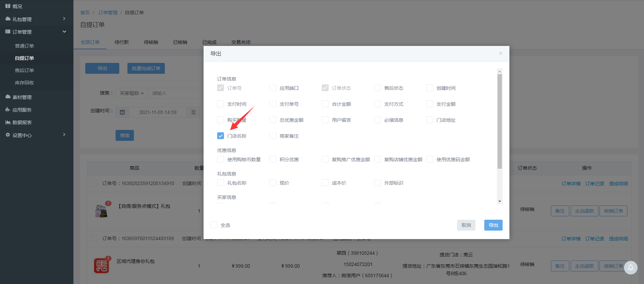Image resolution: width=644 pixels, height=284 pixels.
Task: Open 提成明细 for order 16365976011524483109
Action: [x=619, y=239]
